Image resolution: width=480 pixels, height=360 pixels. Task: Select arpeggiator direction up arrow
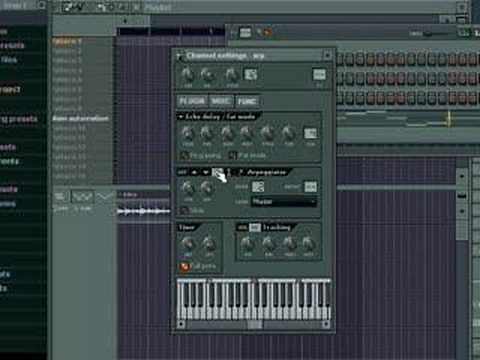(x=194, y=172)
